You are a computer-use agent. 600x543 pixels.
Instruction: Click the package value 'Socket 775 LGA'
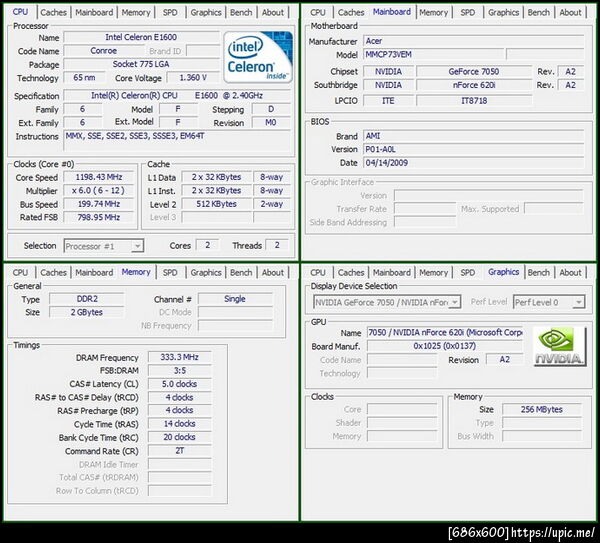(x=141, y=64)
